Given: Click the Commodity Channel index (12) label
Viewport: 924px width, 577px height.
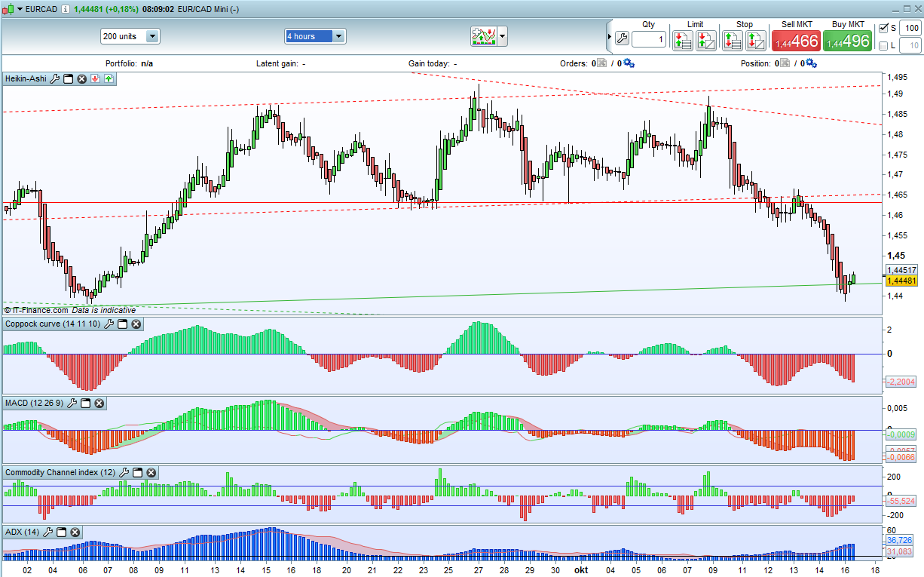Looking at the screenshot, I should pyautogui.click(x=60, y=473).
